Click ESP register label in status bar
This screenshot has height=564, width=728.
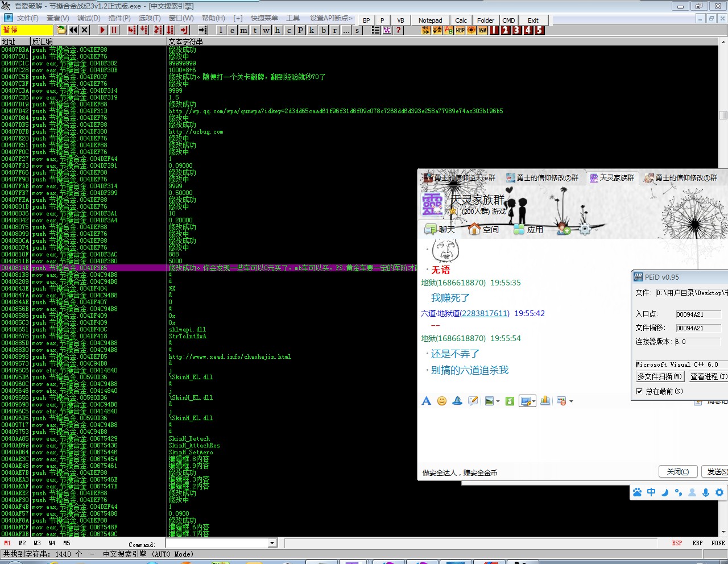pos(677,543)
